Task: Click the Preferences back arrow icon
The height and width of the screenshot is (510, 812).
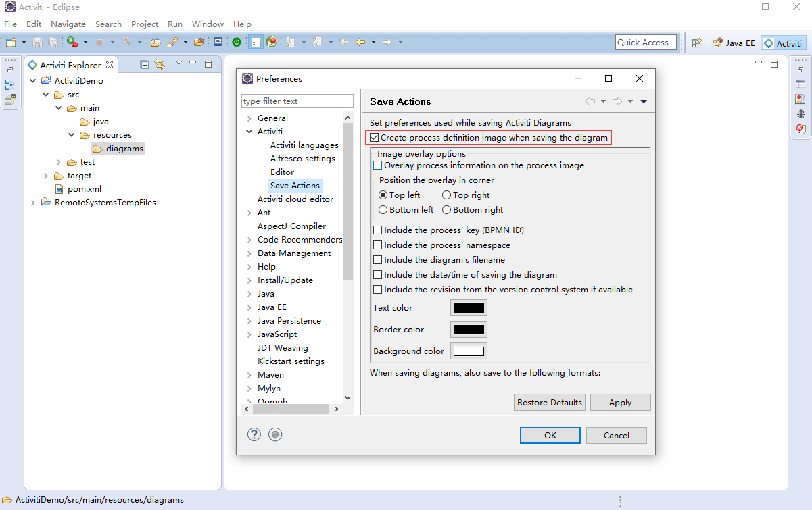Action: pyautogui.click(x=590, y=101)
